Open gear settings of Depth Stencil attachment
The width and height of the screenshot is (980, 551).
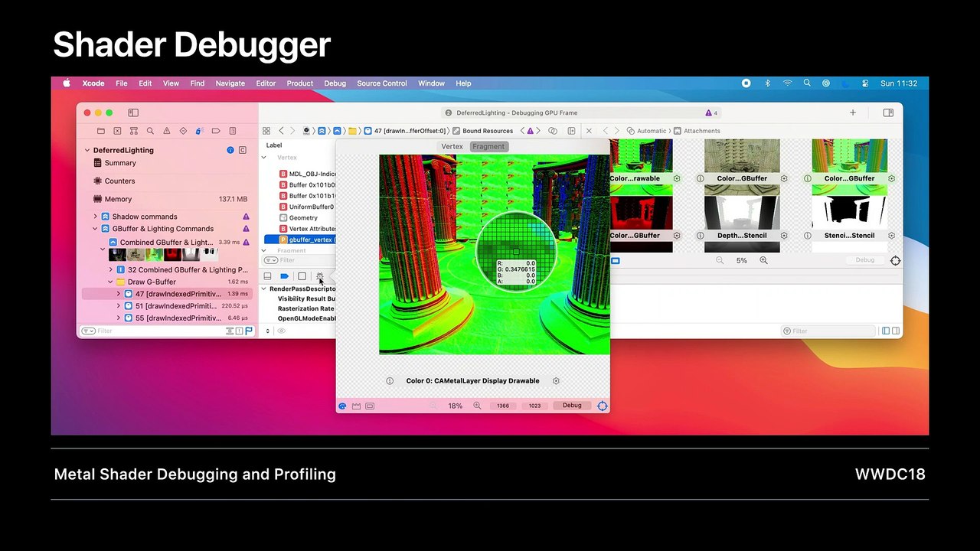pos(784,236)
